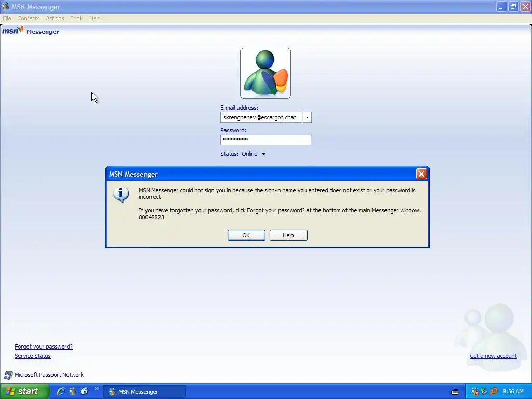Open the Tools menu
Screen dimensions: 532x399
pos(77,18)
